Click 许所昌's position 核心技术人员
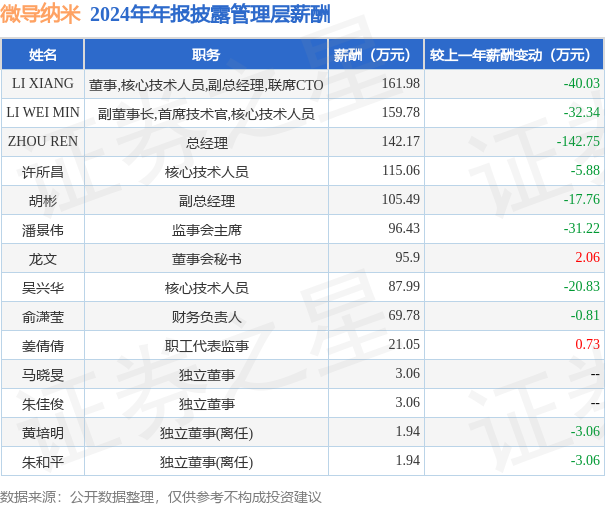The image size is (605, 506). coord(206,172)
